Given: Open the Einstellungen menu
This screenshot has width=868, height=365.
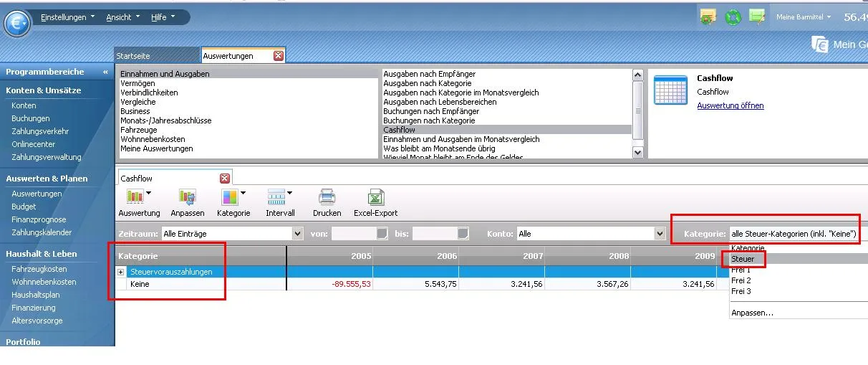Looking at the screenshot, I should (x=67, y=17).
